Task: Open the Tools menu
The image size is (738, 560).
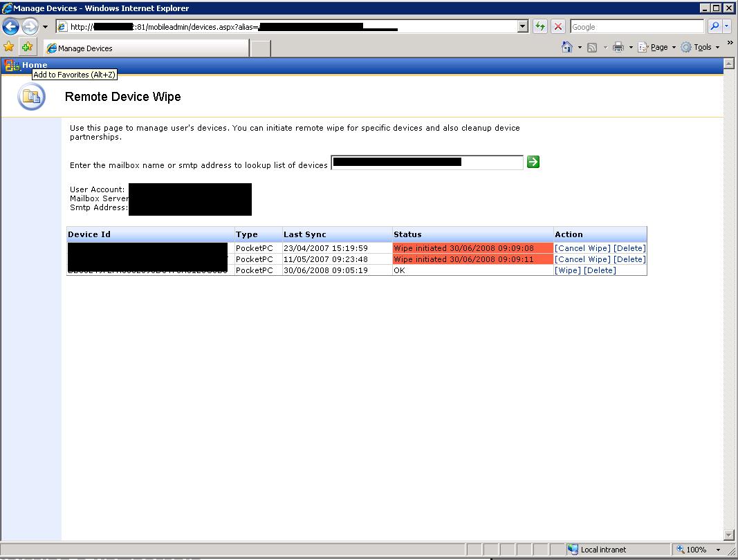Action: 702,47
